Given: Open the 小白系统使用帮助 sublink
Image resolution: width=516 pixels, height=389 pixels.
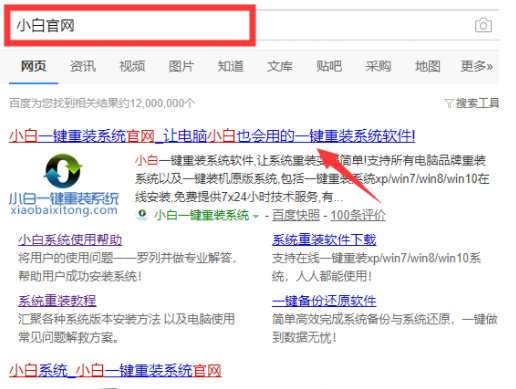Looking at the screenshot, I should click(x=70, y=240).
